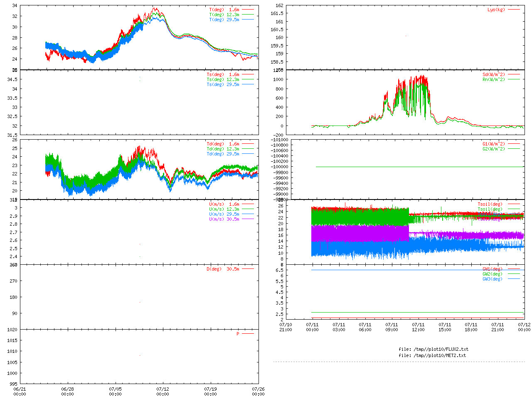The height and width of the screenshot is (399, 532).
Task: Click the 07/11 06:00 x-axis label
Action: coord(365,327)
